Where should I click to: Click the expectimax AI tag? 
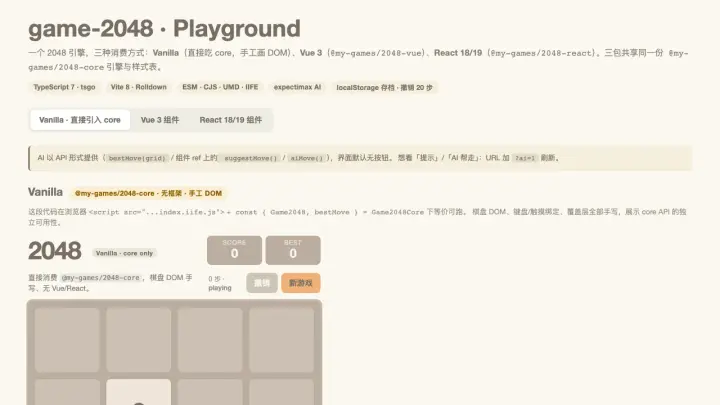pos(297,87)
